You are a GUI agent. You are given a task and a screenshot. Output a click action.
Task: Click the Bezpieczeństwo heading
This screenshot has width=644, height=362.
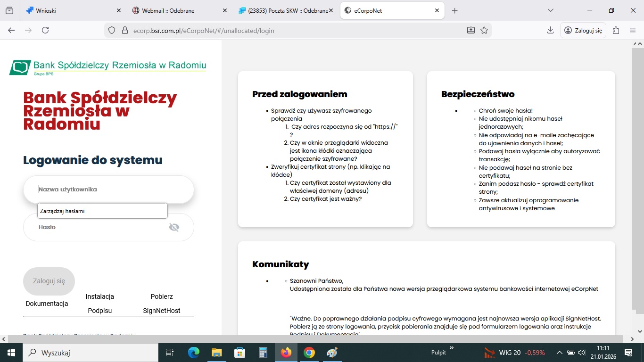tap(478, 94)
